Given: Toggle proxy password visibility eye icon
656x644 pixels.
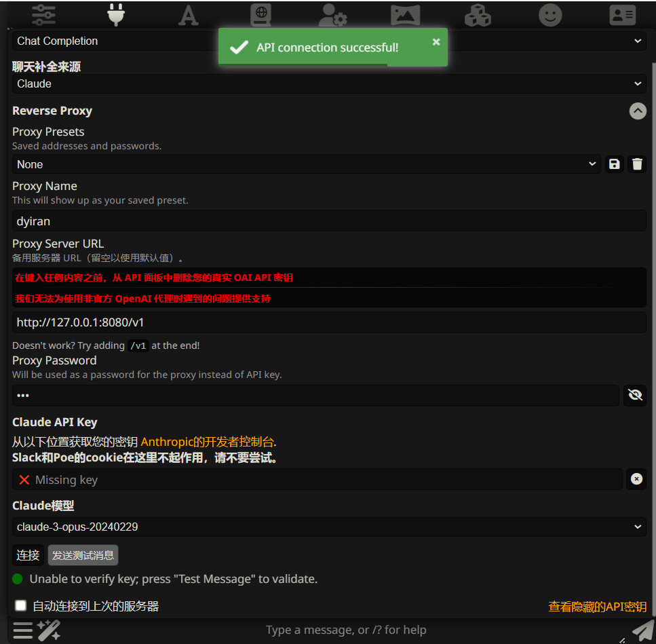Looking at the screenshot, I should [x=635, y=395].
